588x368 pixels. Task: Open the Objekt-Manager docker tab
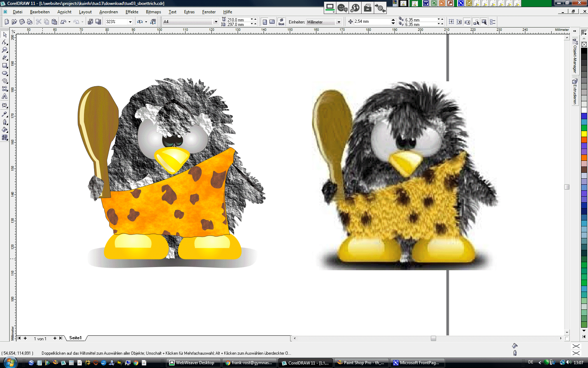point(575,56)
